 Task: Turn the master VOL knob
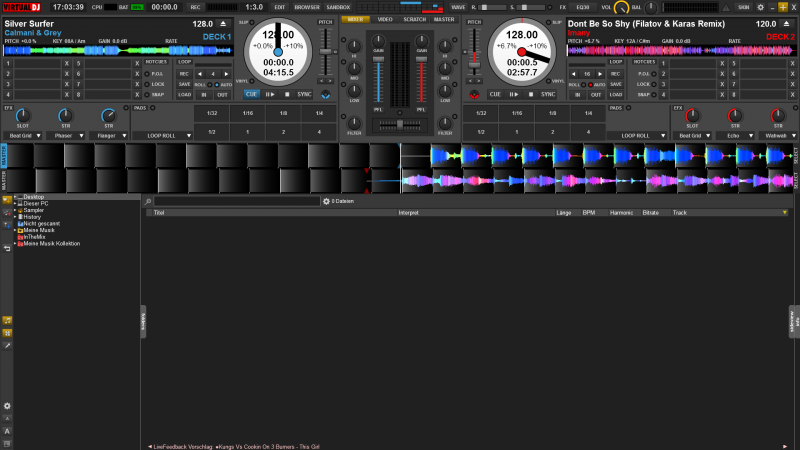point(621,8)
